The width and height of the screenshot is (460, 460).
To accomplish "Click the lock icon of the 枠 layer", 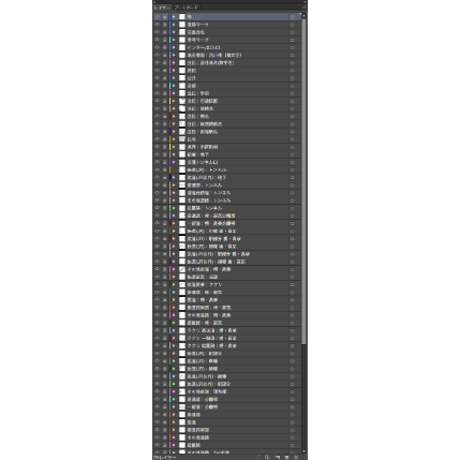I will [164, 16].
